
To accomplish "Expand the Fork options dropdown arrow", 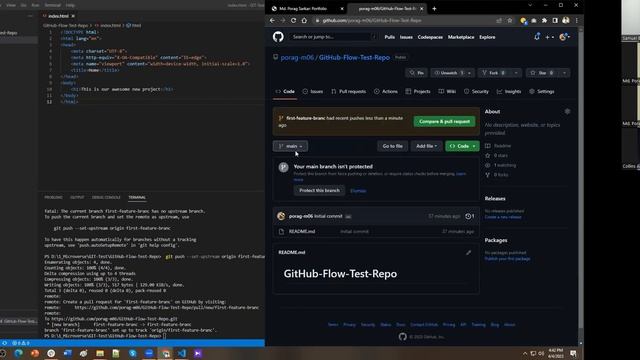I will [516, 73].
